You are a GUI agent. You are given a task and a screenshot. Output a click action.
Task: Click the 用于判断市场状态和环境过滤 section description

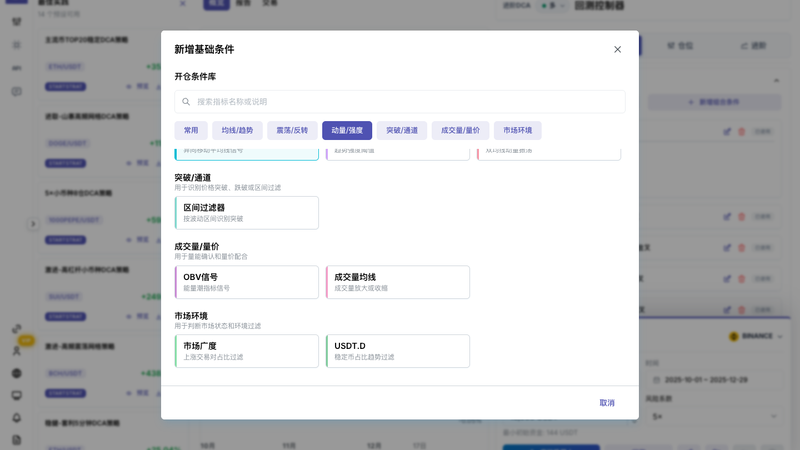tap(217, 326)
